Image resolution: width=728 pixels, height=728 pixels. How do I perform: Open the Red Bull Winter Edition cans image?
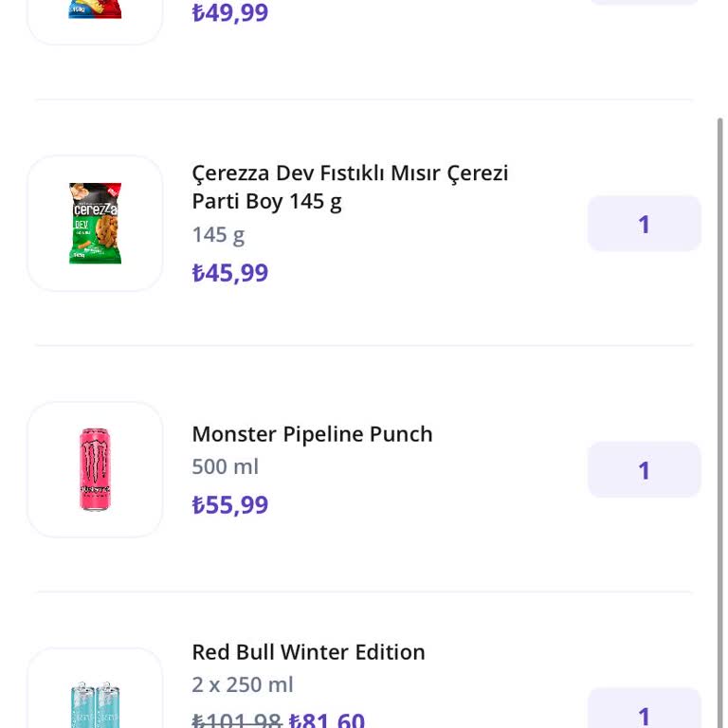click(x=95, y=700)
